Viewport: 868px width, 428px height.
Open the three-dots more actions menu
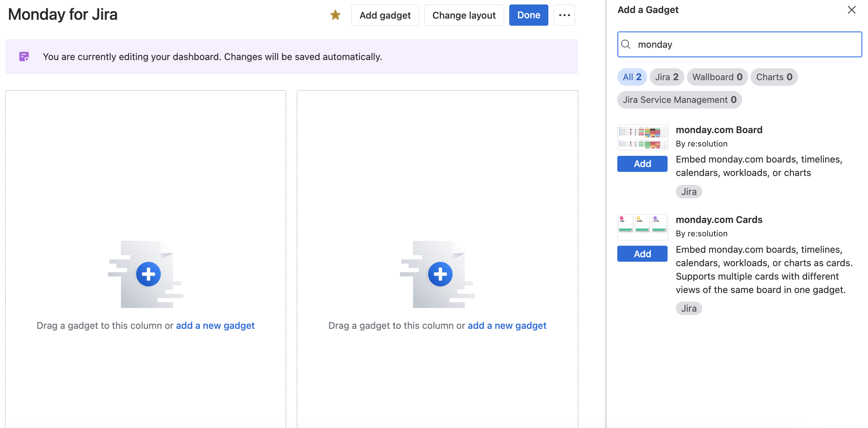pyautogui.click(x=564, y=15)
